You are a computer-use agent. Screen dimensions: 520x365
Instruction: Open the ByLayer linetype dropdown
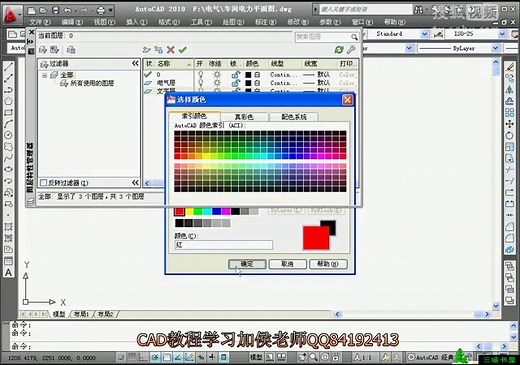click(496, 48)
